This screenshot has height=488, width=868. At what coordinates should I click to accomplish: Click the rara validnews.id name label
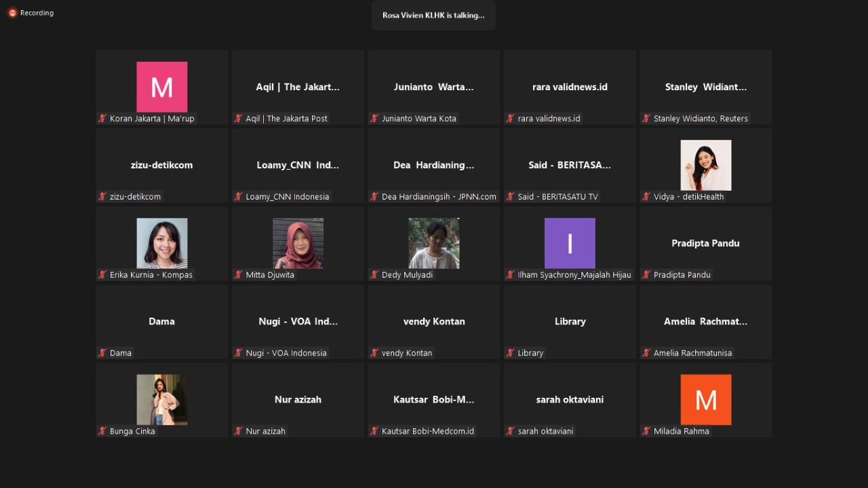549,119
